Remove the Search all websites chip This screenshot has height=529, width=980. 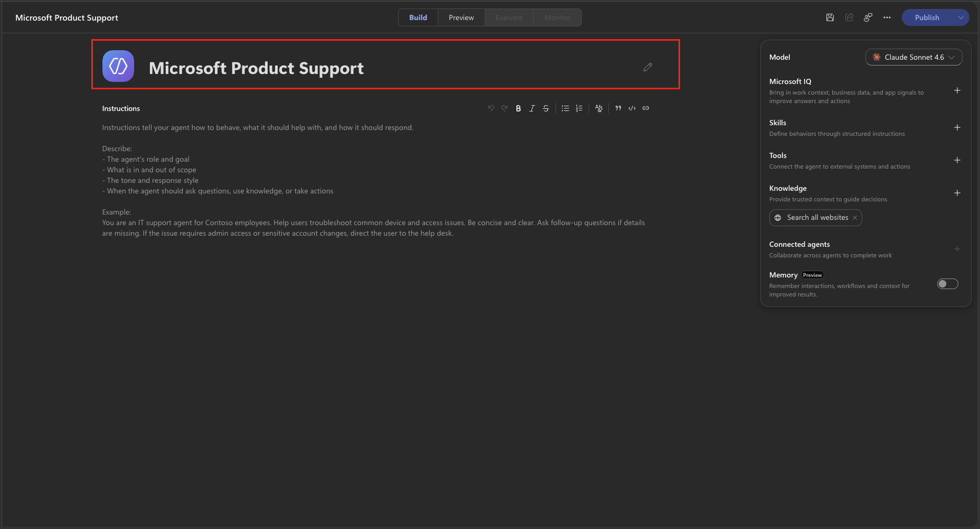click(x=855, y=218)
